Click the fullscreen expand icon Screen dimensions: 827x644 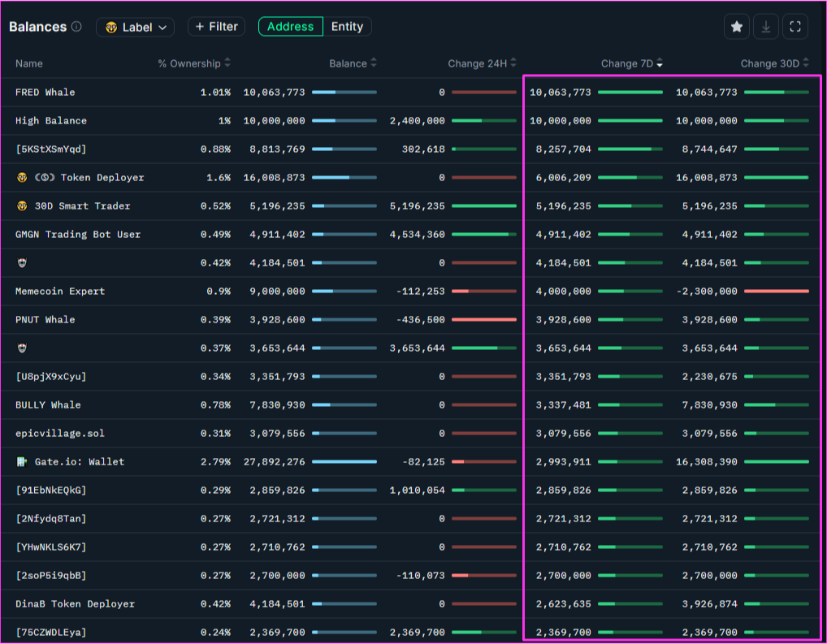click(795, 26)
